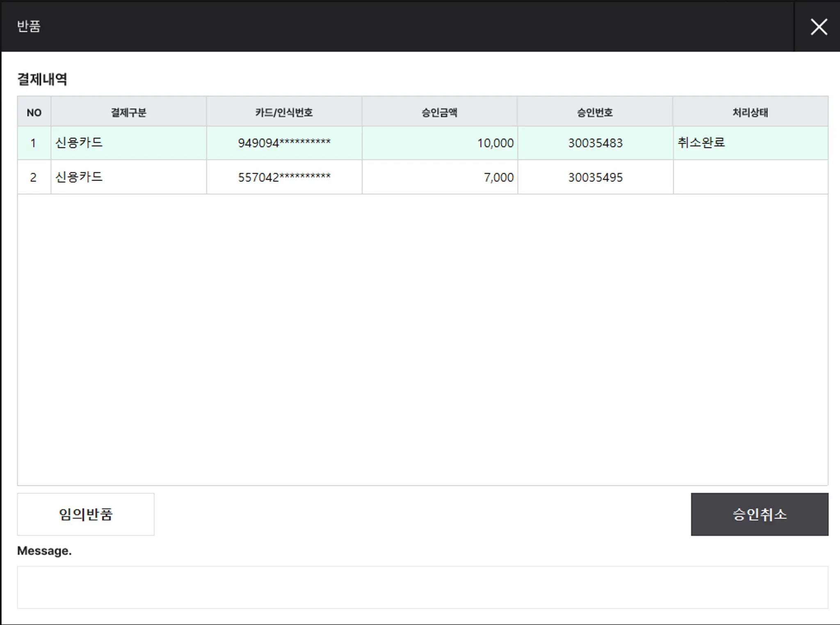Click the NO column header
Screen dimensions: 840x625
click(34, 112)
